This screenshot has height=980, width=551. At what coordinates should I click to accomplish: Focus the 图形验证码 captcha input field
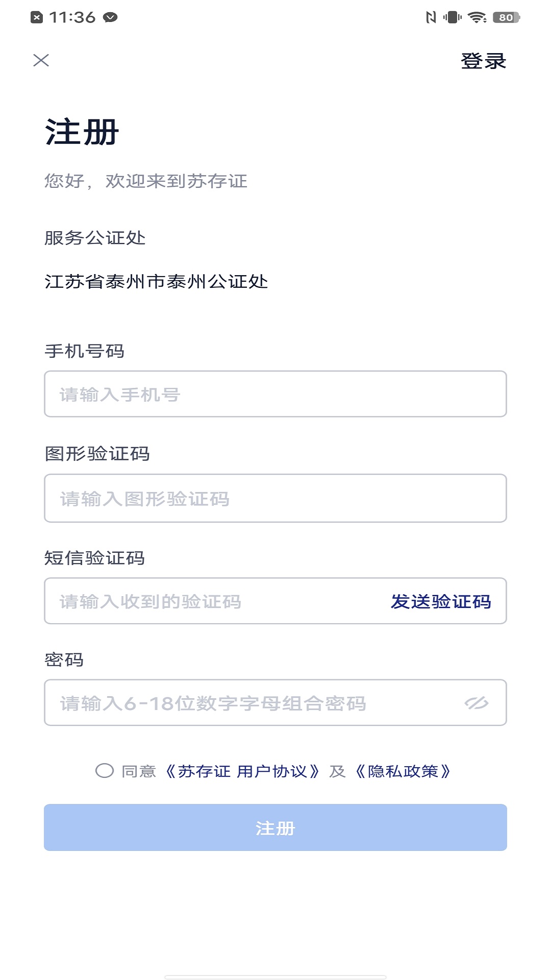(x=275, y=498)
